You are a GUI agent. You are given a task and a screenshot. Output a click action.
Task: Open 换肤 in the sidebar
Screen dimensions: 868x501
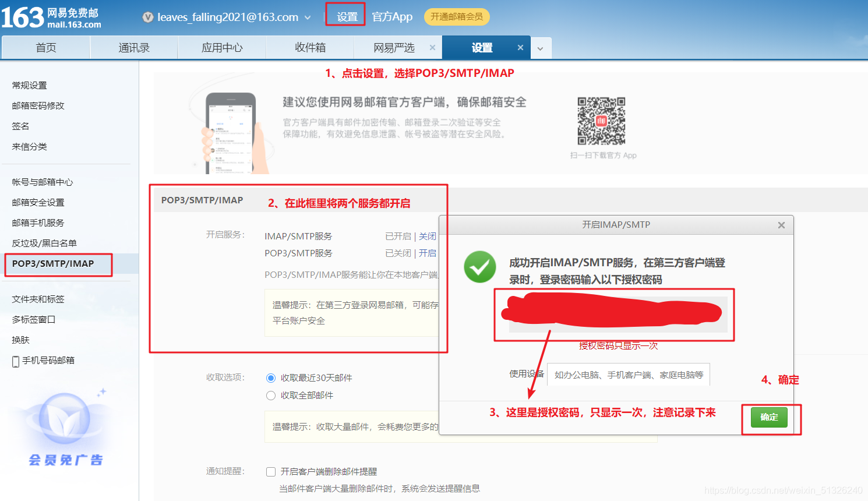click(x=20, y=340)
